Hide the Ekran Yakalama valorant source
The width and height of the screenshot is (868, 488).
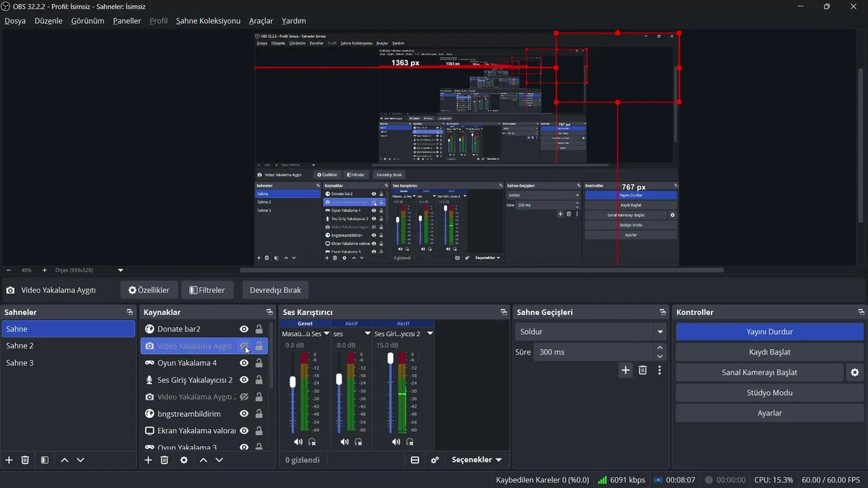click(x=244, y=430)
